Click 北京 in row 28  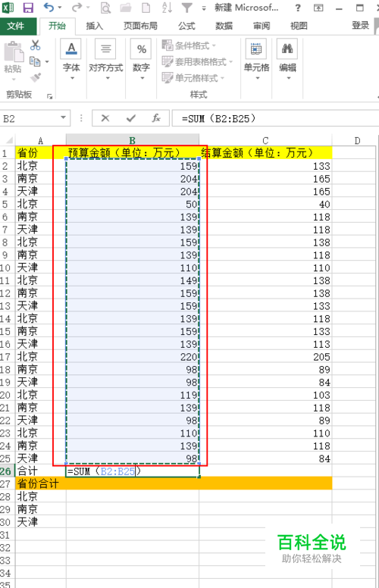click(40, 496)
